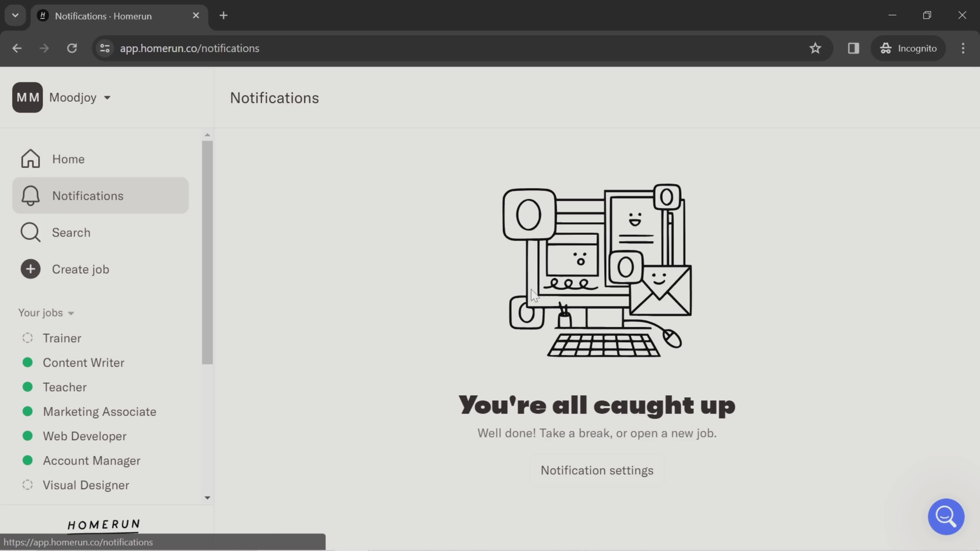
Task: Click the green dot beside Web Developer
Action: tap(27, 436)
